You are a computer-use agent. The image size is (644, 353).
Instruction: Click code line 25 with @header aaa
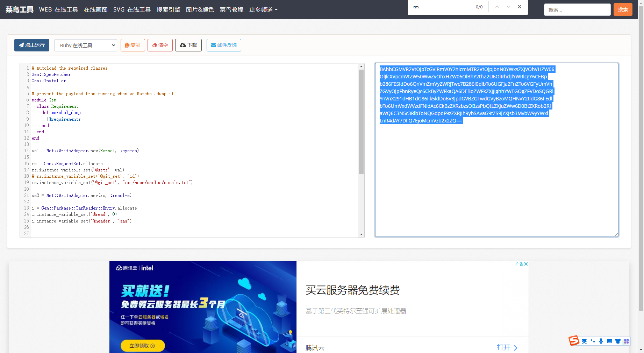pyautogui.click(x=81, y=221)
